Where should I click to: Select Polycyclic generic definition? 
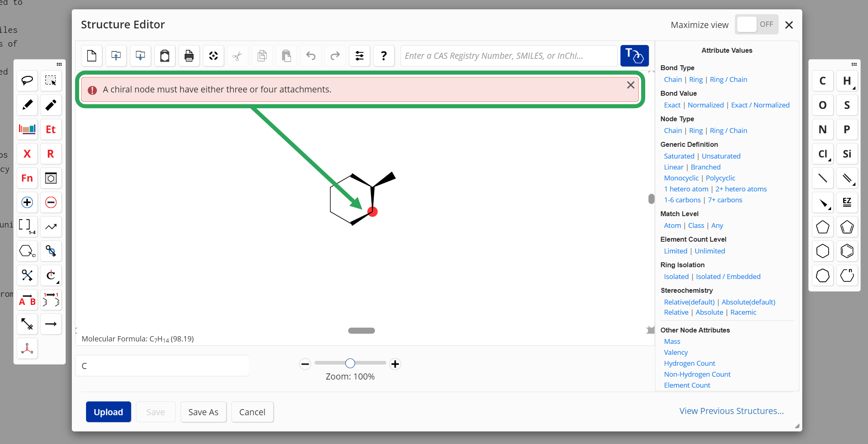720,178
